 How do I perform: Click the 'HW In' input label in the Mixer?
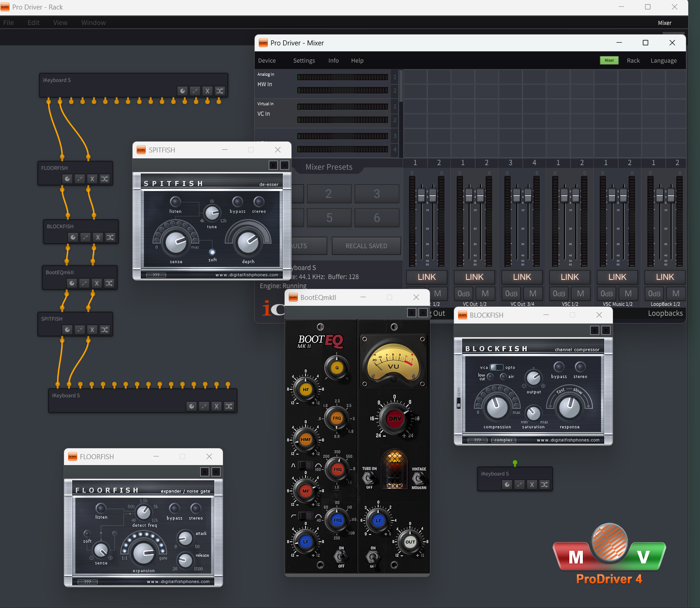[265, 84]
